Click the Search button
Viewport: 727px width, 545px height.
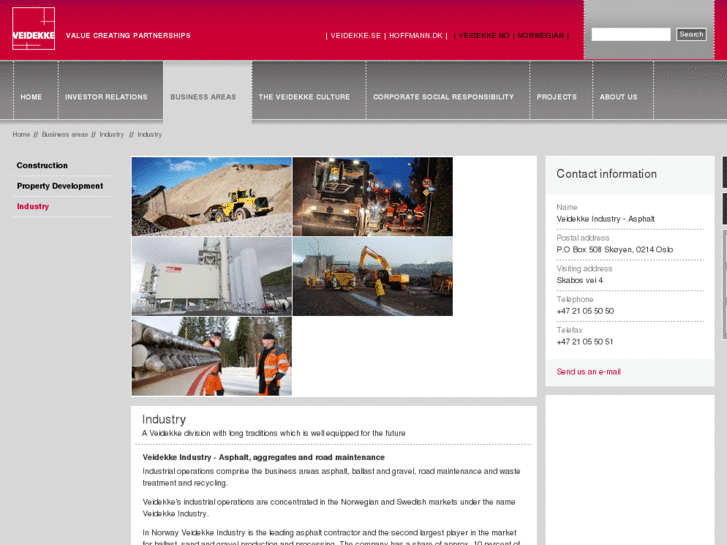click(691, 34)
